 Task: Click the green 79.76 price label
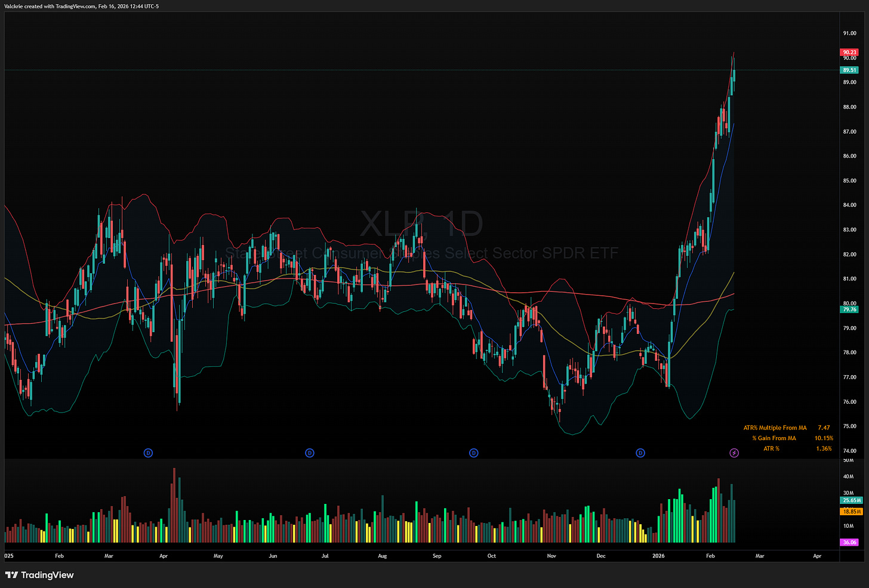click(849, 310)
